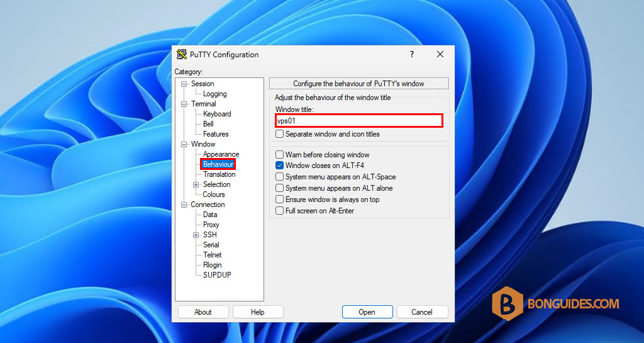Viewport: 644px width, 343px height.
Task: Collapse the Session tree node
Action: coord(184,84)
